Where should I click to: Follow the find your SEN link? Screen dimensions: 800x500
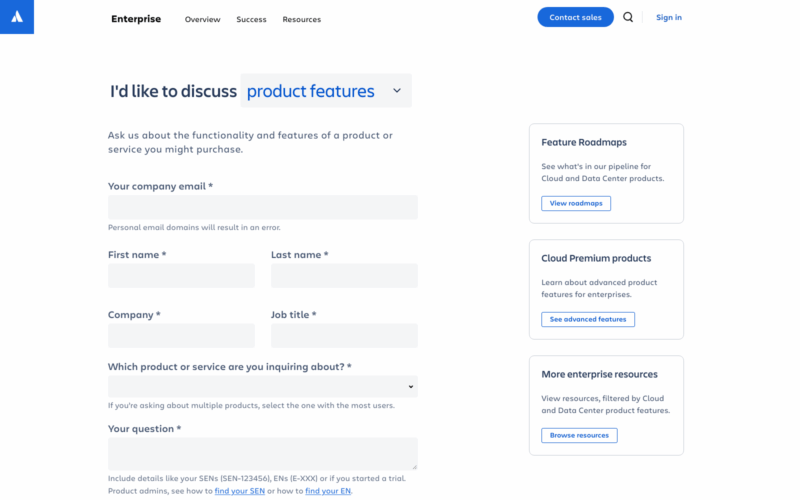click(x=240, y=491)
